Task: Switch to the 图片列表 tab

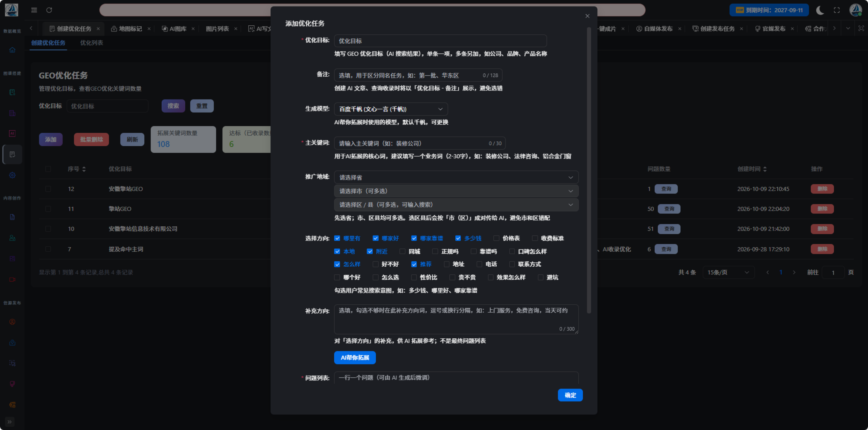Action: [x=217, y=29]
